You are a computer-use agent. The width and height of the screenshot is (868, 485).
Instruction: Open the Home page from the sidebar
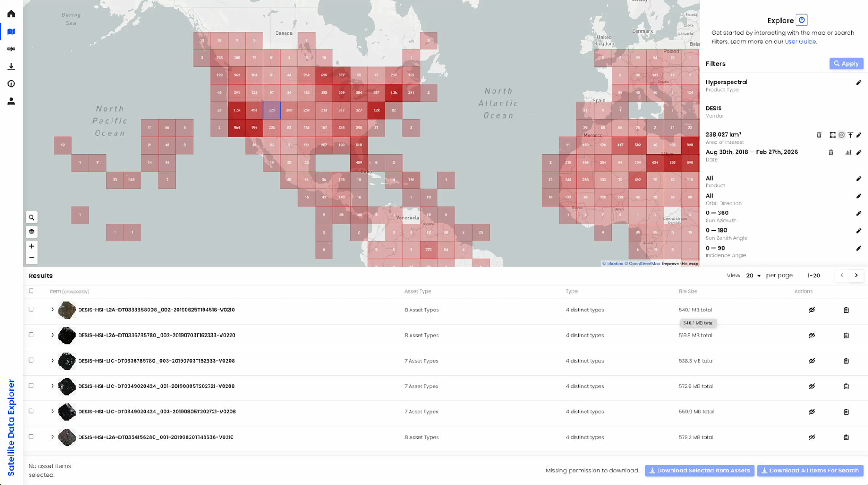tap(11, 13)
